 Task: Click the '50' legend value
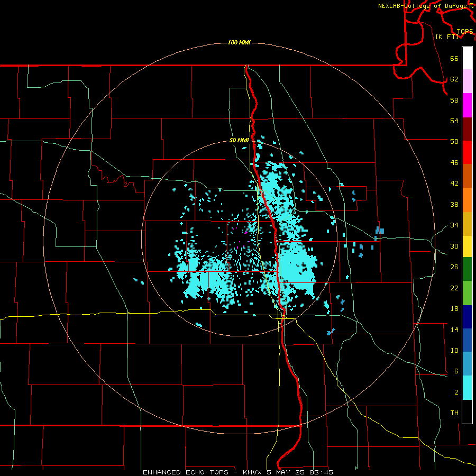[x=454, y=141]
